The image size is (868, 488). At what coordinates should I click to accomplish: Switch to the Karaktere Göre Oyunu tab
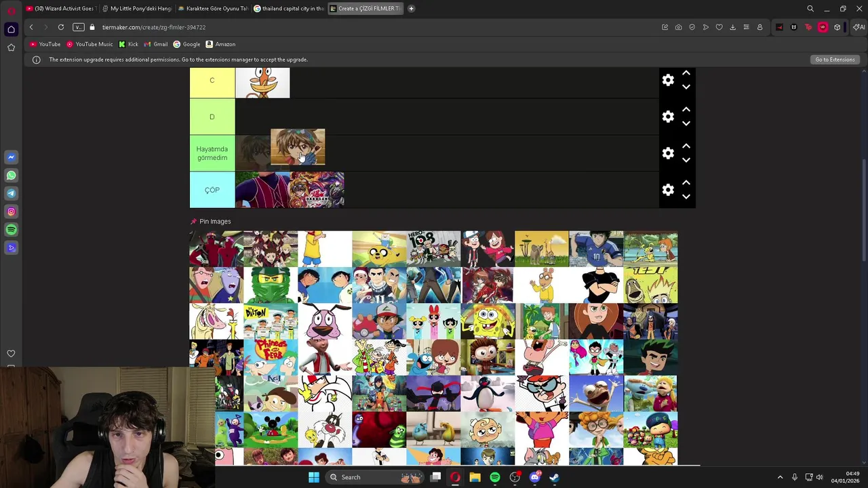point(213,8)
